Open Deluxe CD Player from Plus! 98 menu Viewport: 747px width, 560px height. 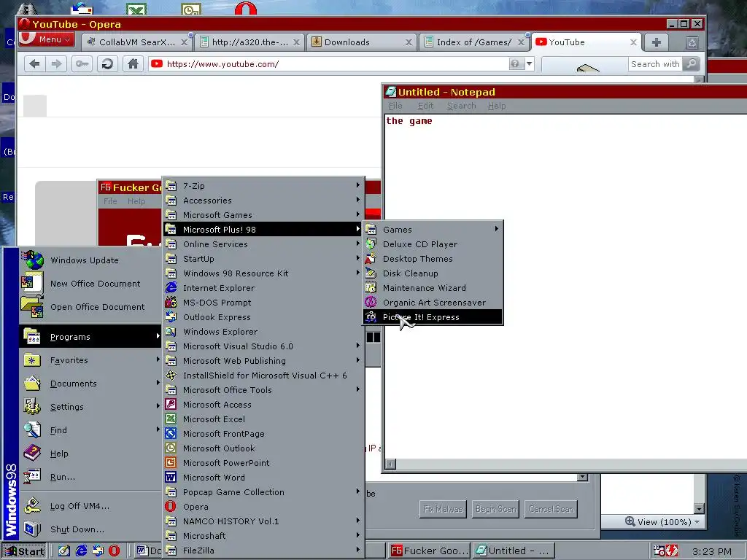(433, 244)
